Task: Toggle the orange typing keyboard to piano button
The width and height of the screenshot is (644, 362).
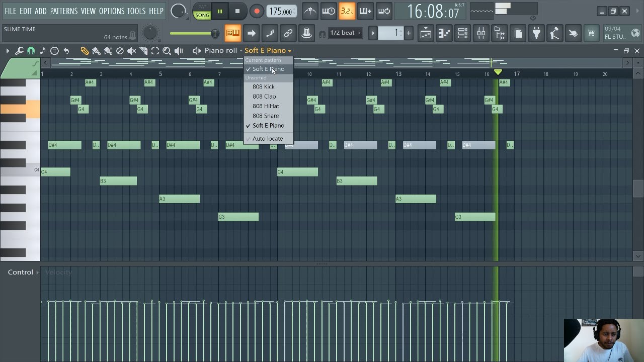Action: [x=232, y=33]
